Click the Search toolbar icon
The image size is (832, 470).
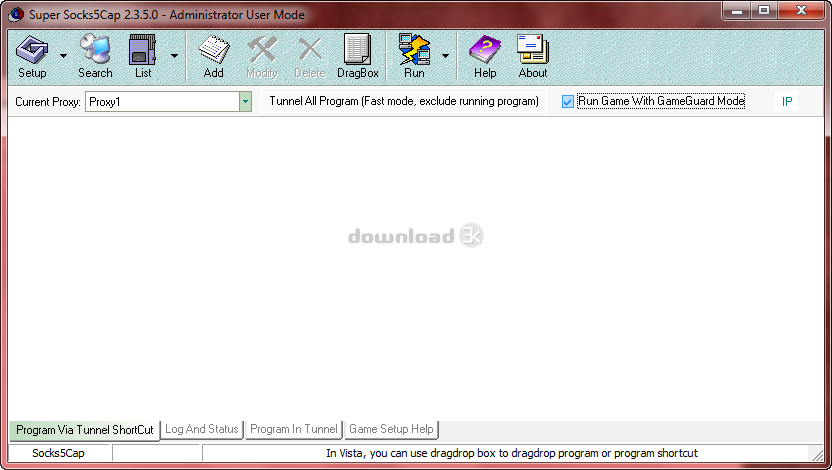[x=95, y=56]
